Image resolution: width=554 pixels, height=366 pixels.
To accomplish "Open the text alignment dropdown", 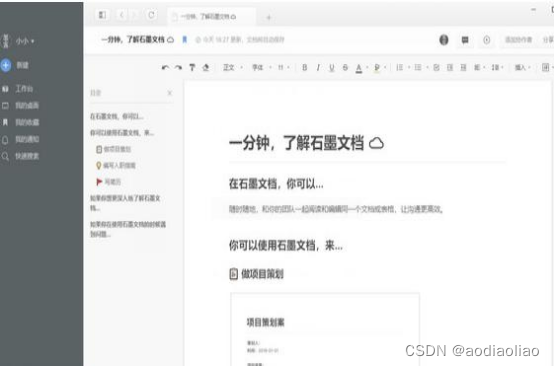I will 479,67.
